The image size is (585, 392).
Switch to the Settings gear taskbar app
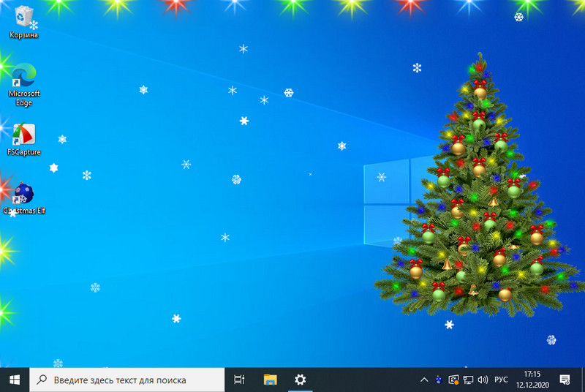point(300,380)
